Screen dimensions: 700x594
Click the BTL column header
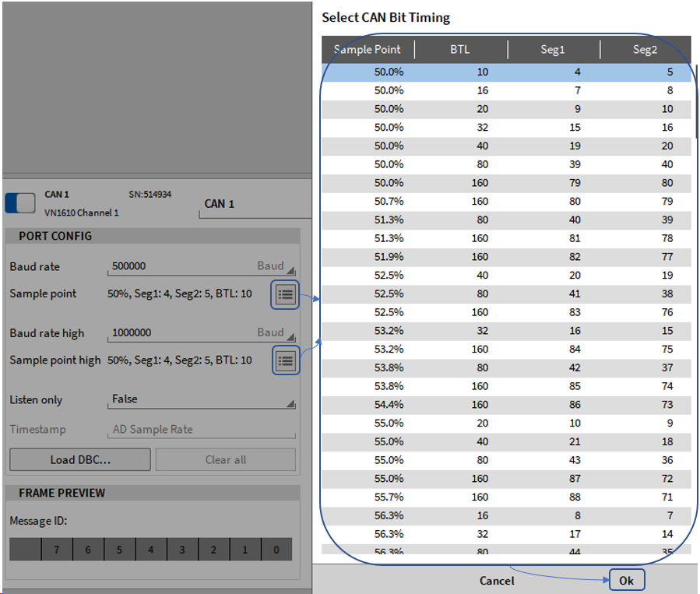[x=460, y=50]
